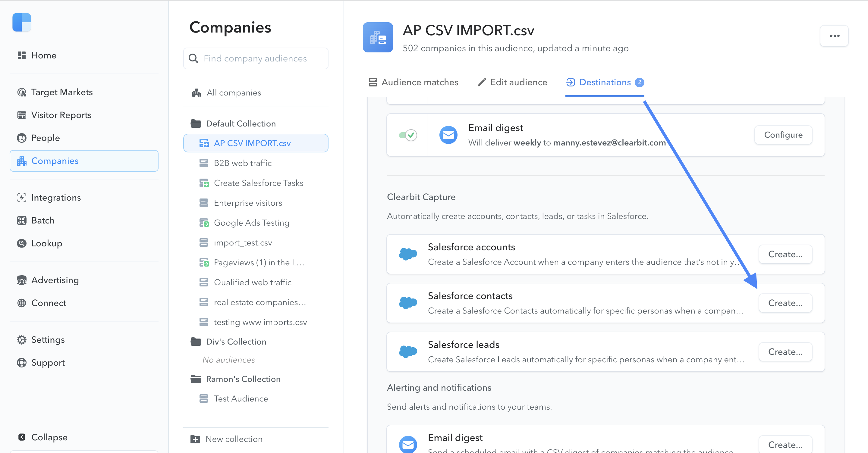Select All companies
This screenshot has width=868, height=453.
tap(227, 93)
